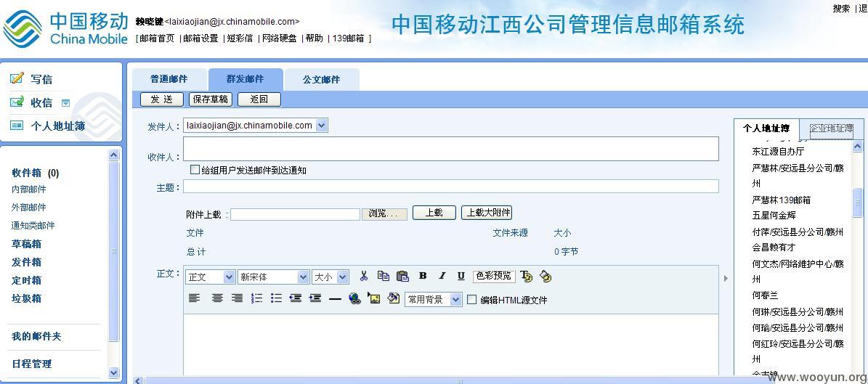Open the 大小 font size dropdown

(344, 277)
